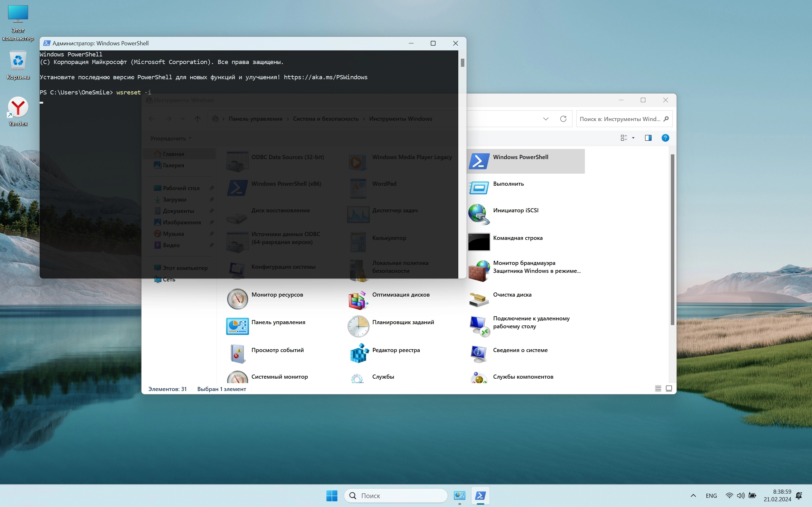Switch to details list view in the status bar
The image size is (812, 507).
pyautogui.click(x=658, y=388)
